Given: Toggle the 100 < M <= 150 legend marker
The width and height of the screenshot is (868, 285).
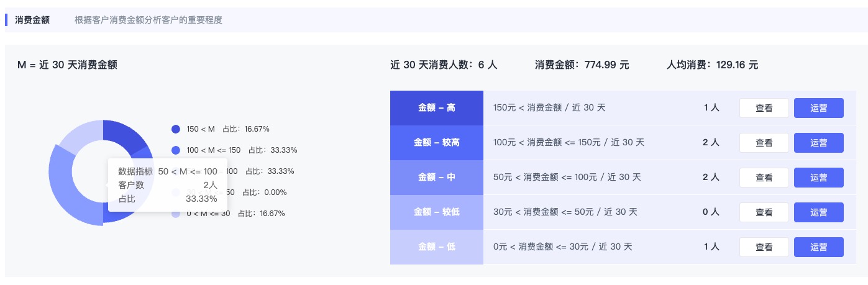Looking at the screenshot, I should coord(175,150).
